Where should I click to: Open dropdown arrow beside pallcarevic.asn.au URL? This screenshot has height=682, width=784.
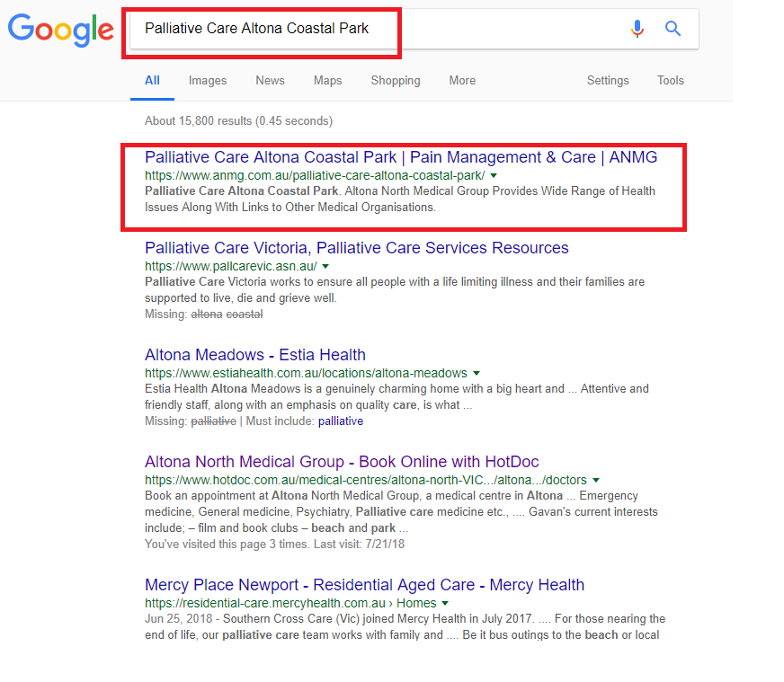(x=325, y=266)
